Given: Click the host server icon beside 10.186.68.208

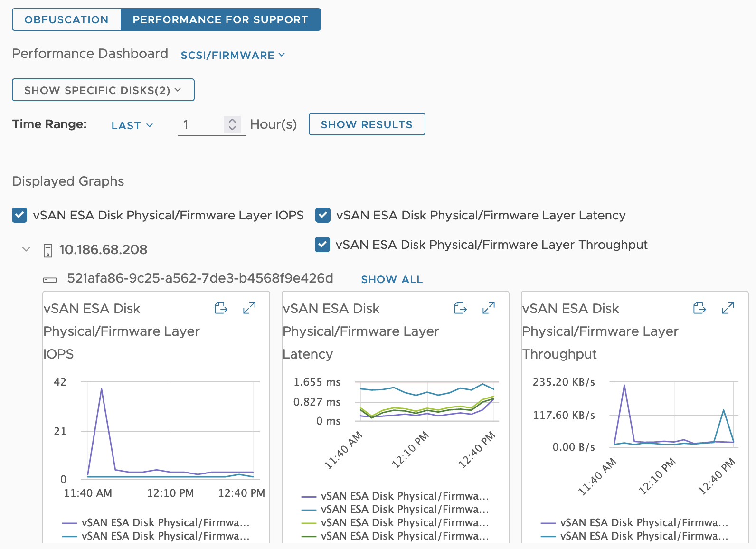Looking at the screenshot, I should pyautogui.click(x=47, y=250).
